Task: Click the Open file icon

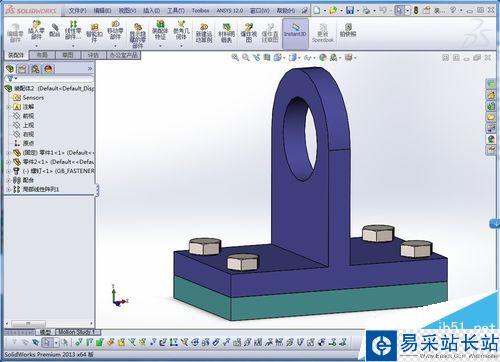Action: tap(333, 10)
